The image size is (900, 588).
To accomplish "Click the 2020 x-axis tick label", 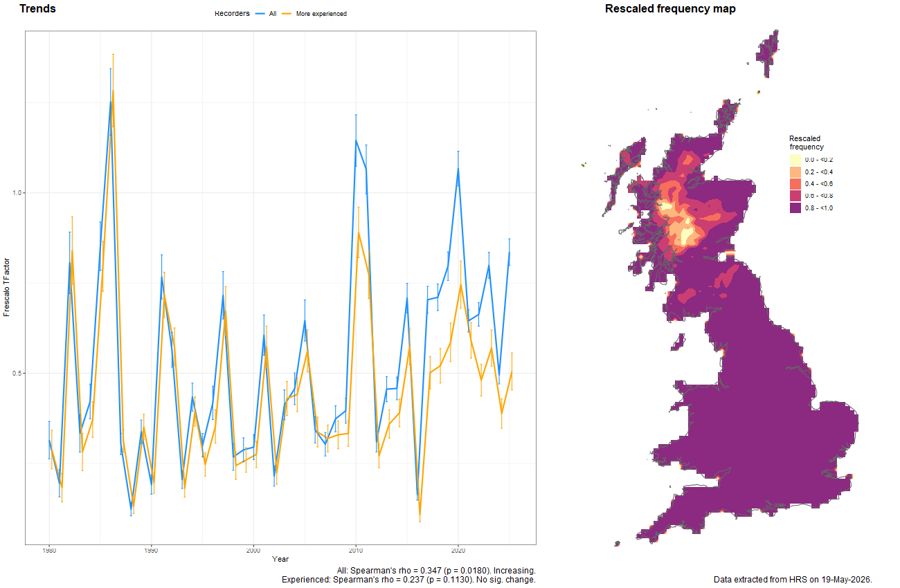I will click(458, 551).
